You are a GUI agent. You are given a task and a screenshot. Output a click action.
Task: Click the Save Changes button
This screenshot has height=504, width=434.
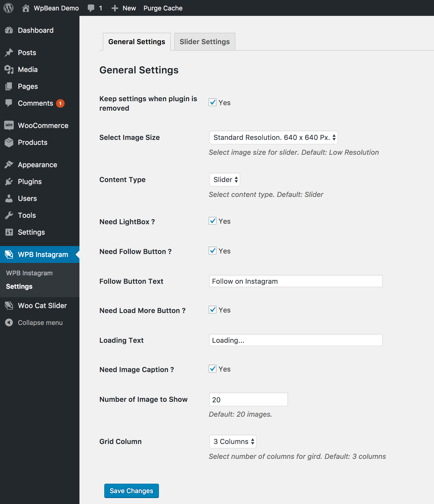(131, 491)
